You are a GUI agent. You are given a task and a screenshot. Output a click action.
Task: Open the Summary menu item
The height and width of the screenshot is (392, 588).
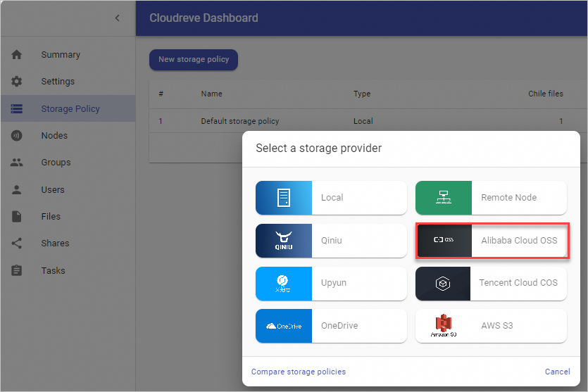click(61, 55)
